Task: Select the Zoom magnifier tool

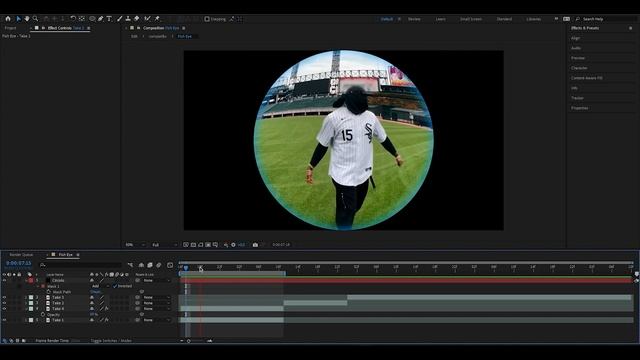Action: [36, 19]
